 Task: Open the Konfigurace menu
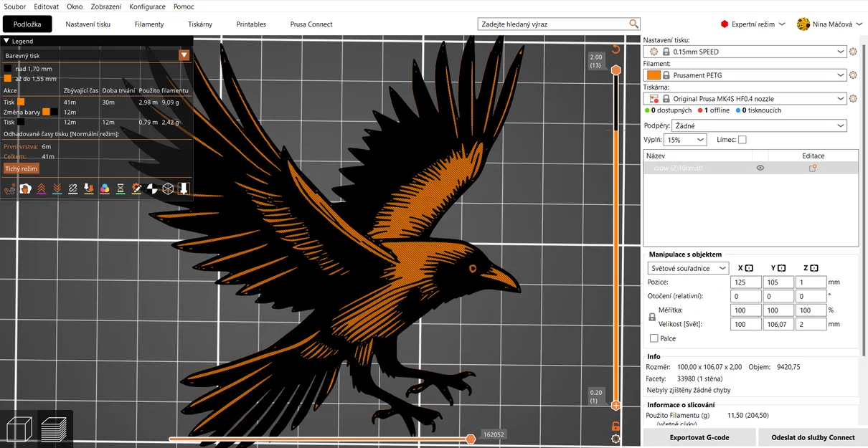tap(147, 6)
